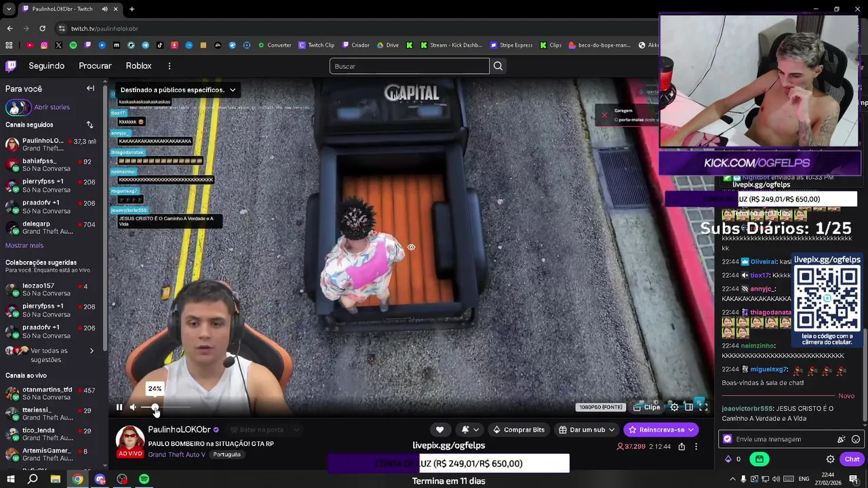
Task: Toggle theater mode icon
Action: click(688, 407)
